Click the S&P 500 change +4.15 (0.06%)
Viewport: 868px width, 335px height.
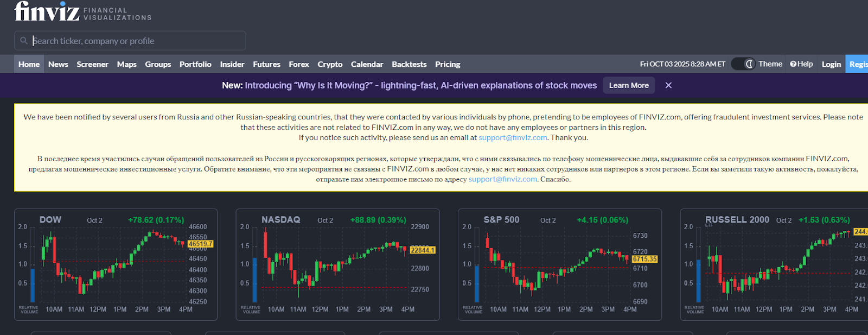602,220
